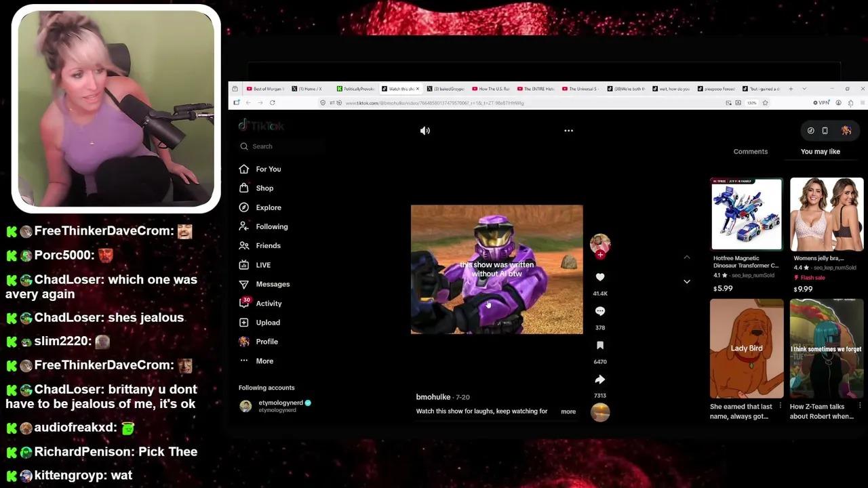Expand the list all tabs dropdown arrow
Viewport: 868px width, 488px height.
(x=804, y=89)
